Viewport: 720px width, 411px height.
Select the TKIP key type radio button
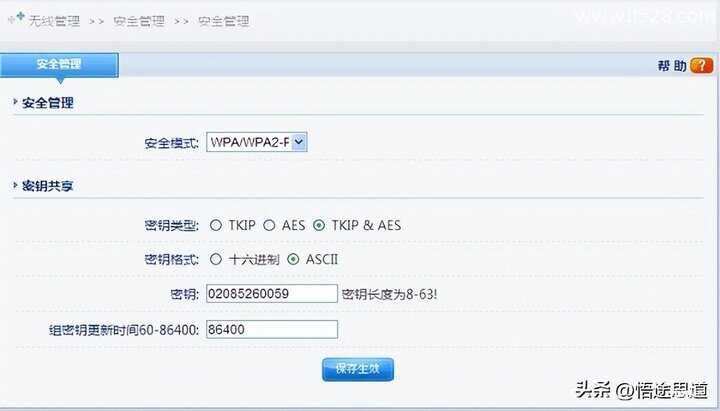pyautogui.click(x=216, y=225)
